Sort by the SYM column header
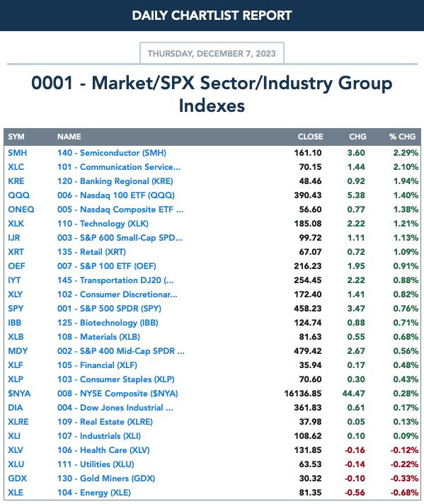Screen dimensions: 424x504 pyautogui.click(x=16, y=137)
